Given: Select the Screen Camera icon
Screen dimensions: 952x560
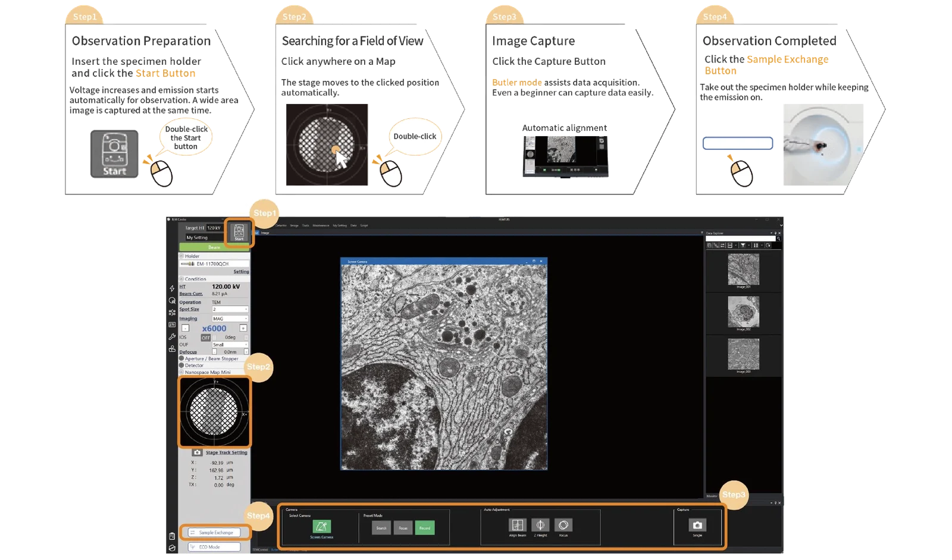Looking at the screenshot, I should coord(321,526).
